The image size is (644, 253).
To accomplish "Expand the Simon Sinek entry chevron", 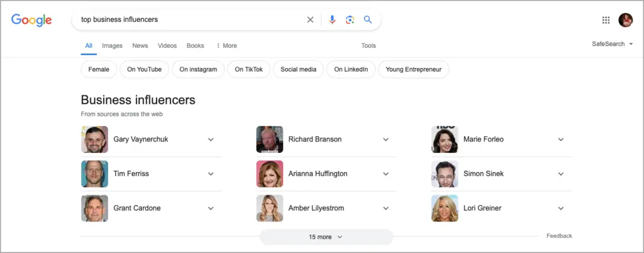I will coord(560,174).
